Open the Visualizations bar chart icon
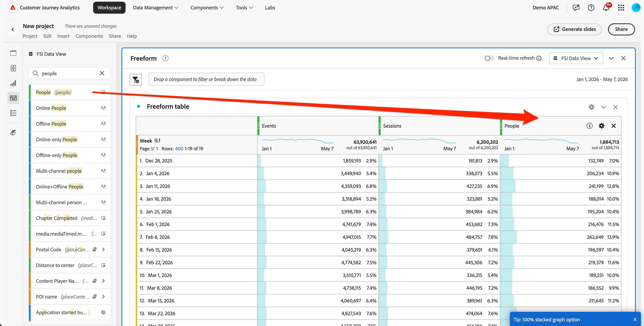The image size is (644, 326). [x=13, y=83]
